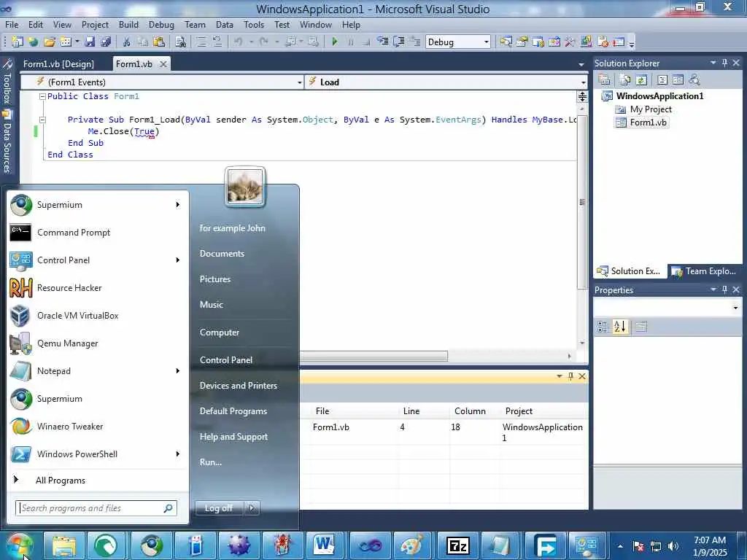The width and height of the screenshot is (747, 560).
Task: Click Form1.vb row in Error List
Action: point(444,432)
